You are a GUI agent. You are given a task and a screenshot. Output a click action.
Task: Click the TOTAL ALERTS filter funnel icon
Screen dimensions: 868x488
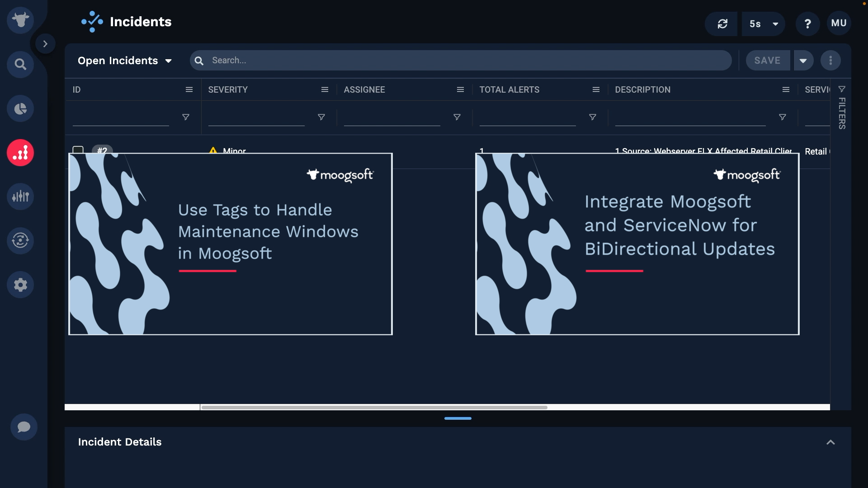click(x=592, y=117)
